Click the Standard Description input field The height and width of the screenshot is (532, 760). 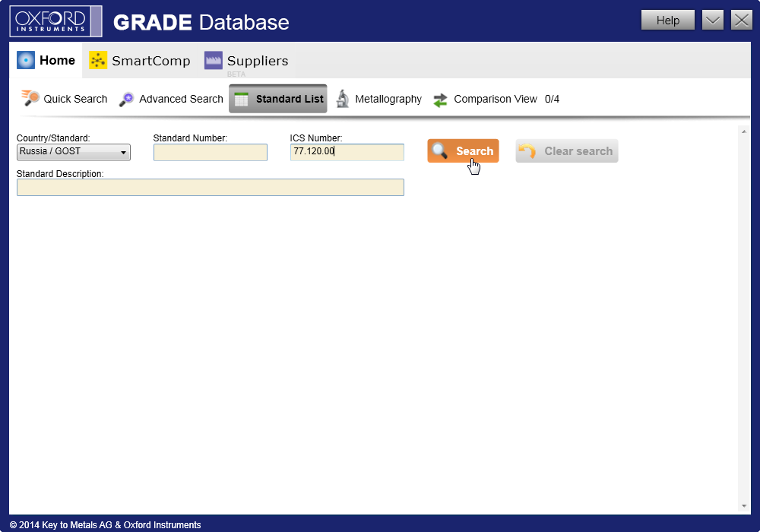pos(211,188)
